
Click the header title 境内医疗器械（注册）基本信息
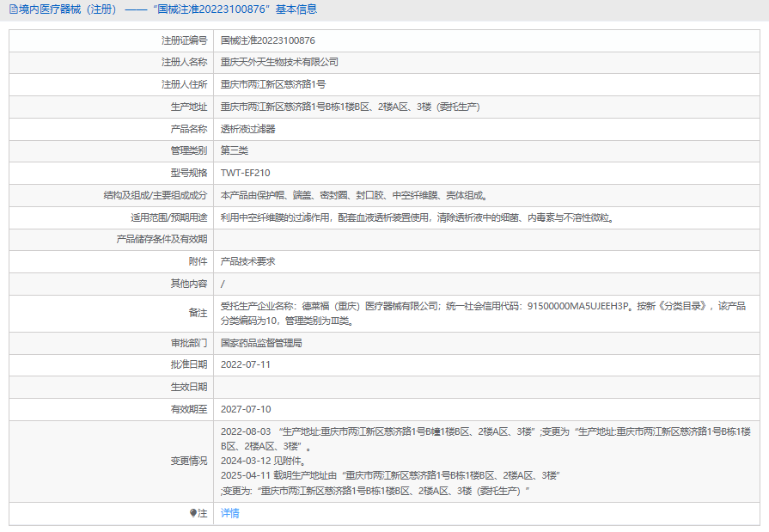pyautogui.click(x=168, y=9)
